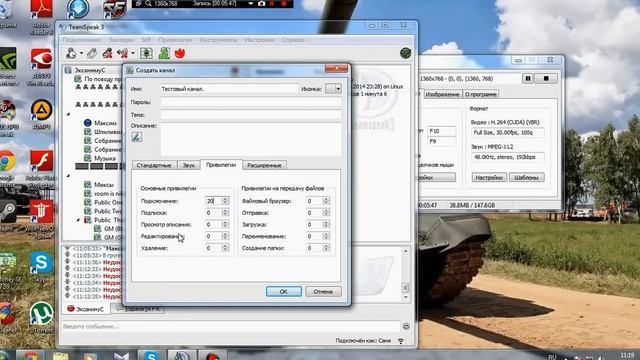Switch to the Стандартные tab
This screenshot has width=640, height=360.
[x=154, y=165]
